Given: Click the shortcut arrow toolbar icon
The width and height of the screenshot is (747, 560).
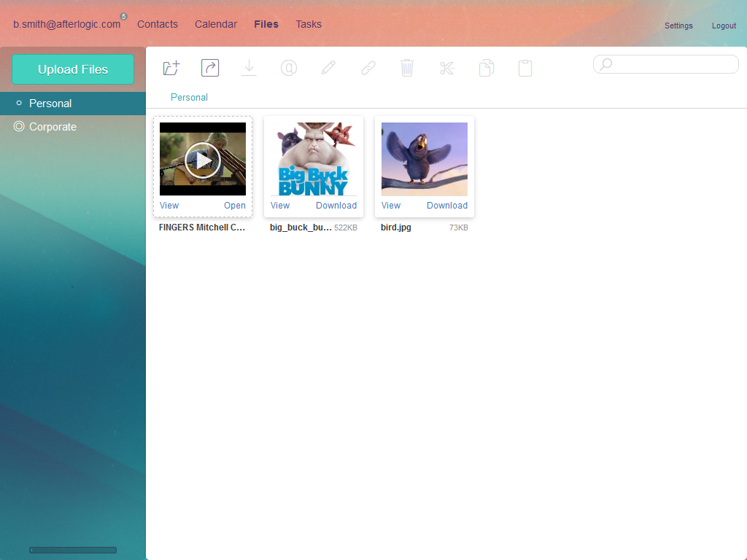Looking at the screenshot, I should (x=210, y=68).
